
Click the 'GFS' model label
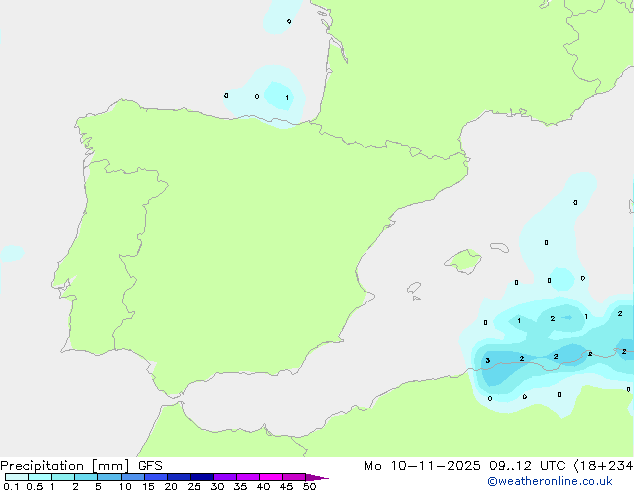(150, 466)
